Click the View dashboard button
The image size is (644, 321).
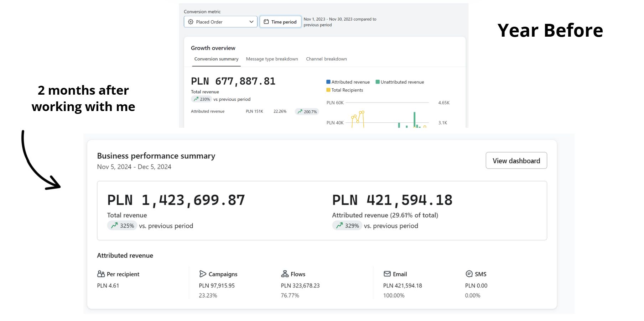point(516,161)
